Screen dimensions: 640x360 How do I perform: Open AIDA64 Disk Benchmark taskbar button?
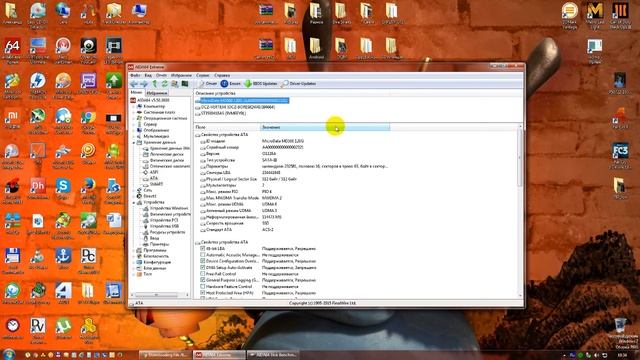tap(273, 355)
